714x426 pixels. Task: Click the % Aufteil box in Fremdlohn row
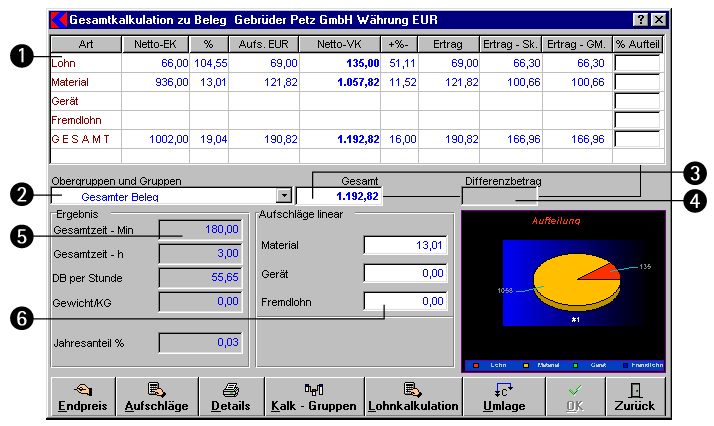click(637, 120)
